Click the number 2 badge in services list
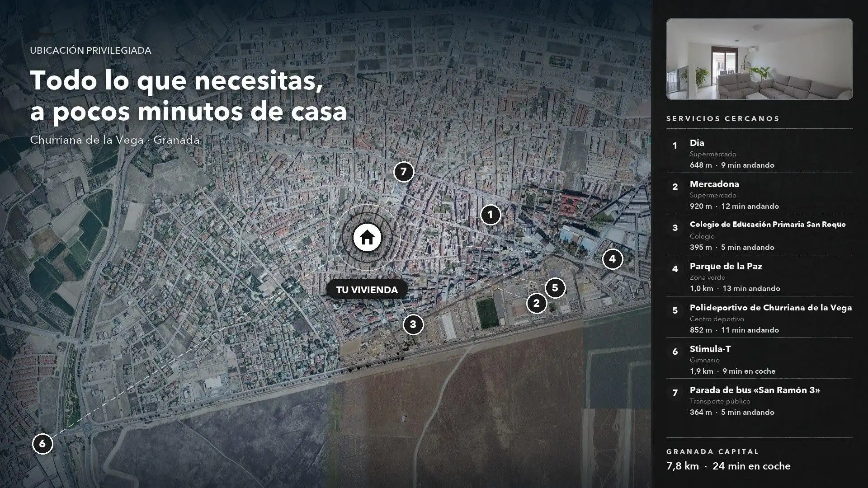This screenshot has height=488, width=868. 675,187
